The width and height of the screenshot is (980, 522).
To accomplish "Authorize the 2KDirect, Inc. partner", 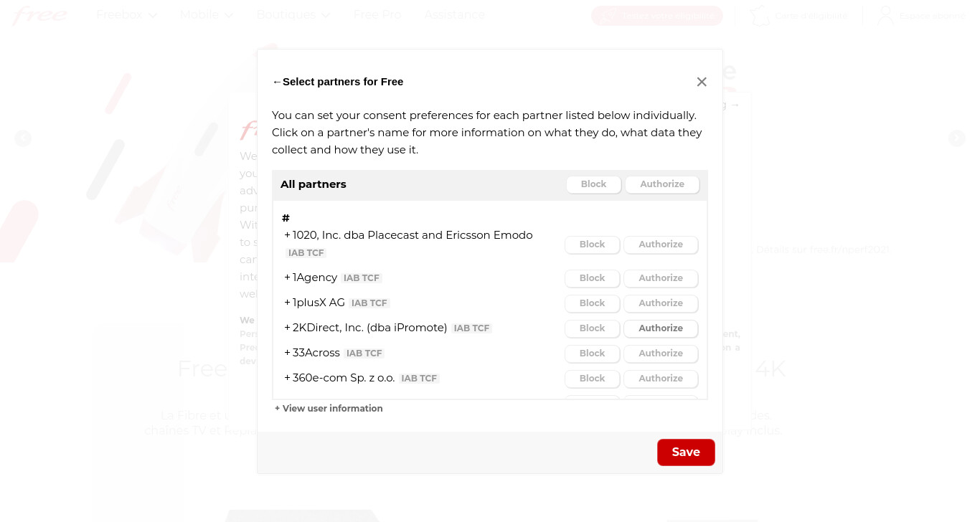I will (x=661, y=328).
